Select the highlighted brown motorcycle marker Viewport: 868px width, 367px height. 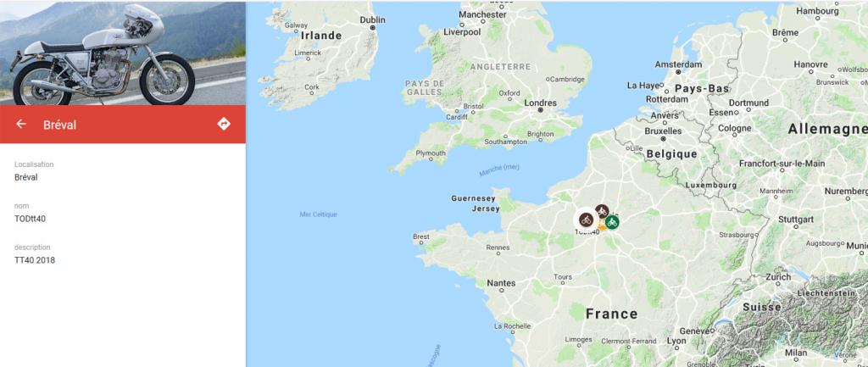tap(586, 220)
